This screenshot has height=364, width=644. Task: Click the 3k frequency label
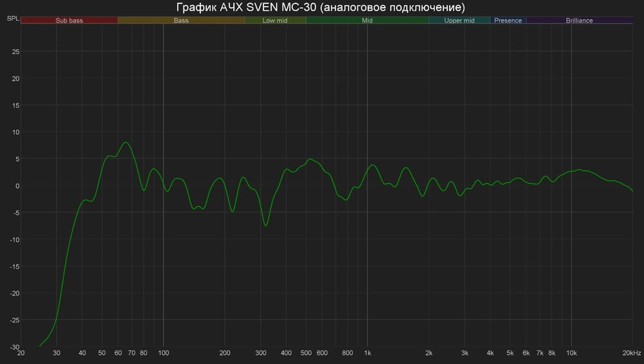[465, 353]
